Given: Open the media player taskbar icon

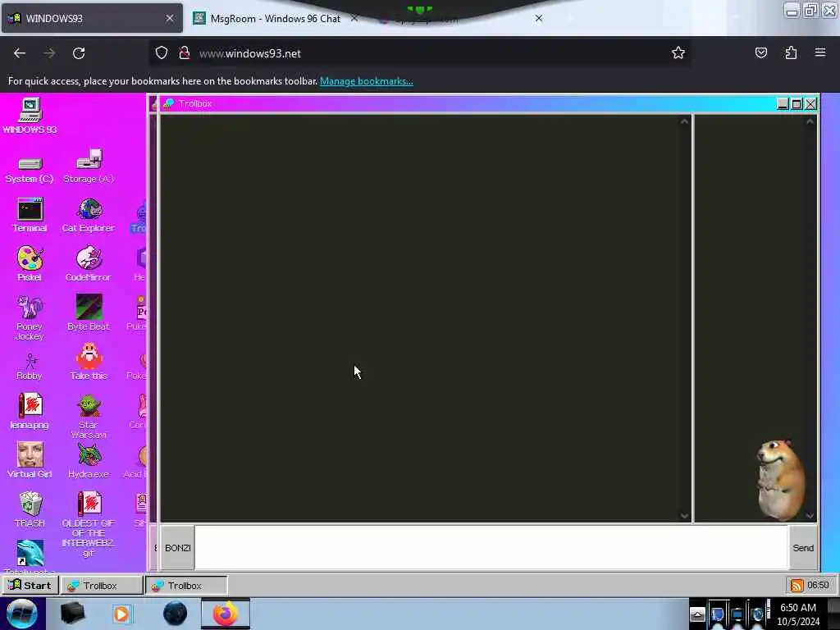Looking at the screenshot, I should [121, 614].
